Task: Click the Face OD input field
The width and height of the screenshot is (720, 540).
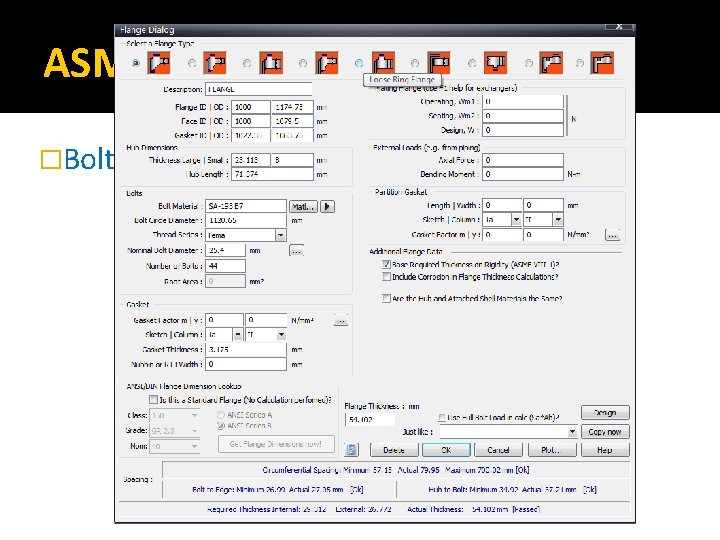Action: [292, 121]
